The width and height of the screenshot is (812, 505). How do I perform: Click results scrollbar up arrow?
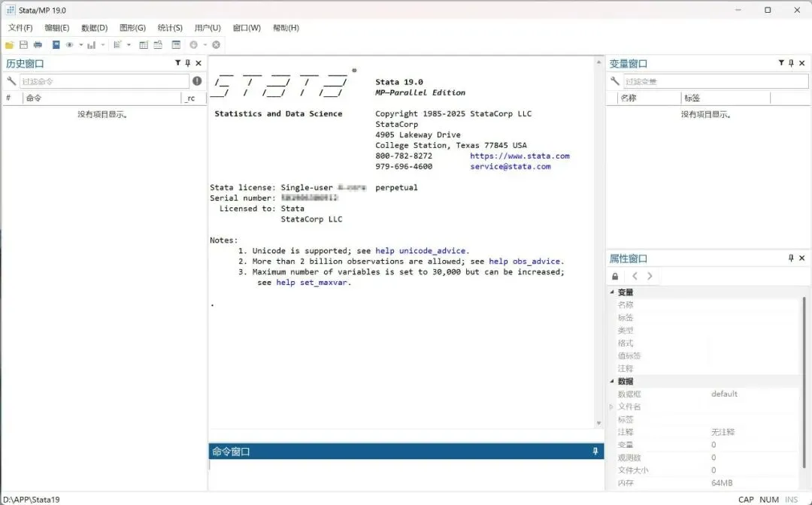pyautogui.click(x=598, y=62)
